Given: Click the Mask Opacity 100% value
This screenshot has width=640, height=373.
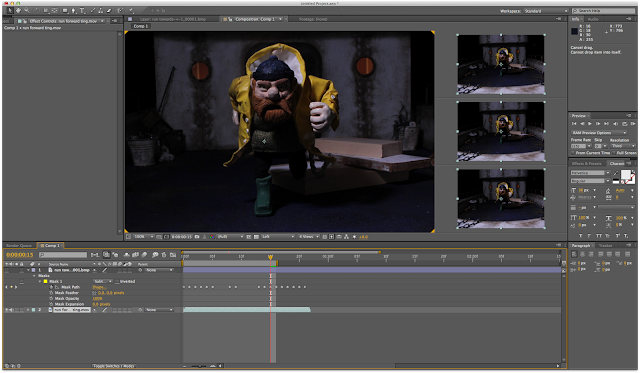Looking at the screenshot, I should point(97,298).
